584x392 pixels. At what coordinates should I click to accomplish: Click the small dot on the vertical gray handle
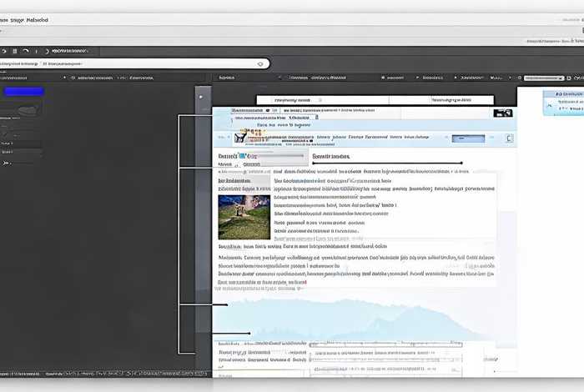[x=200, y=96]
